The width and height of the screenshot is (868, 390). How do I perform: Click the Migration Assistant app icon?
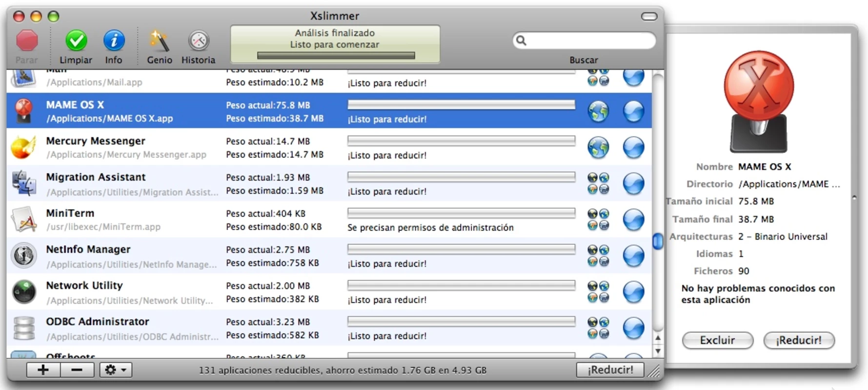[24, 183]
